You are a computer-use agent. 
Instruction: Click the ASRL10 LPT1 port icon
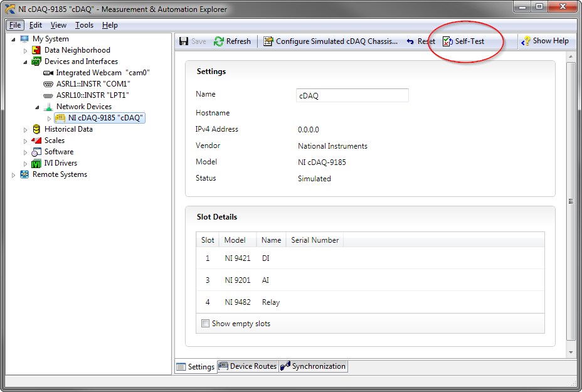tap(48, 95)
